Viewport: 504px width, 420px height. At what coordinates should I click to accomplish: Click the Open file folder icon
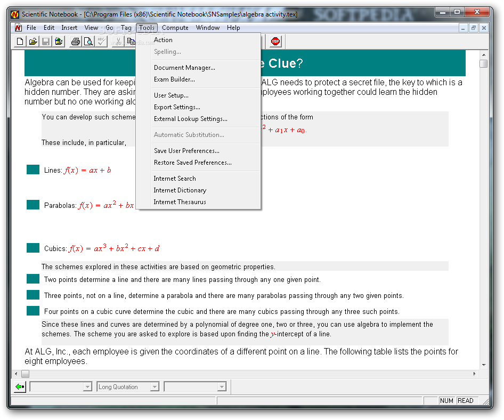33,42
